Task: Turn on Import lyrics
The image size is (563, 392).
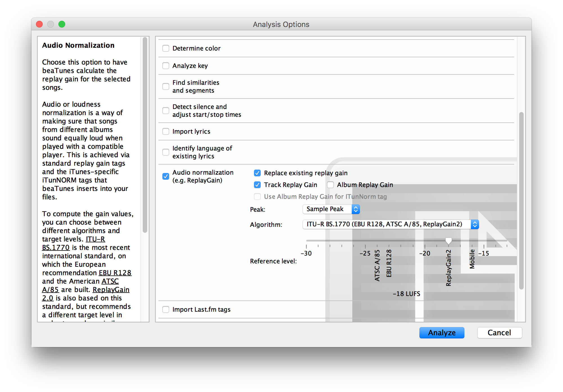Action: (165, 131)
